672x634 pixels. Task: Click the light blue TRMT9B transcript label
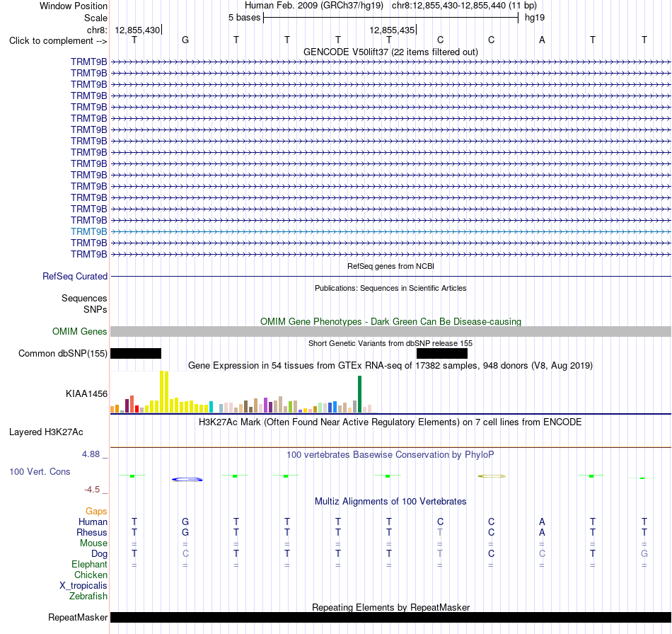tap(88, 231)
